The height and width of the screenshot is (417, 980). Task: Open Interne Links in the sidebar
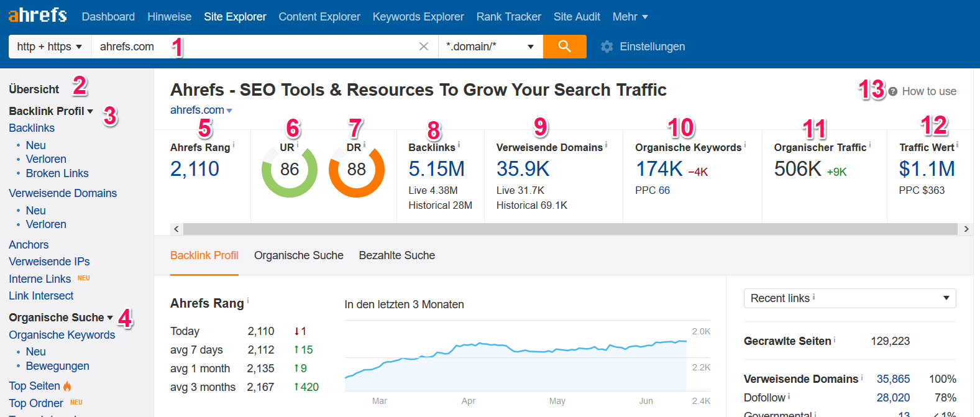[x=40, y=279]
